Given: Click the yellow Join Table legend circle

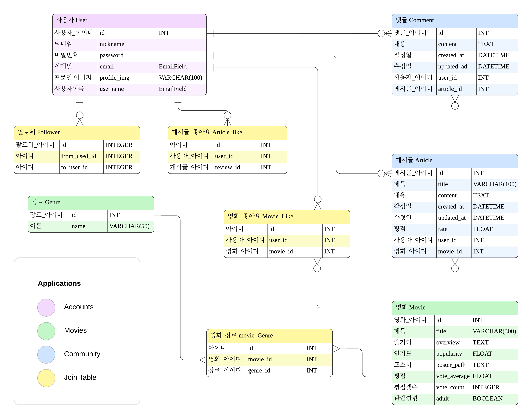Looking at the screenshot, I should 46,378.
